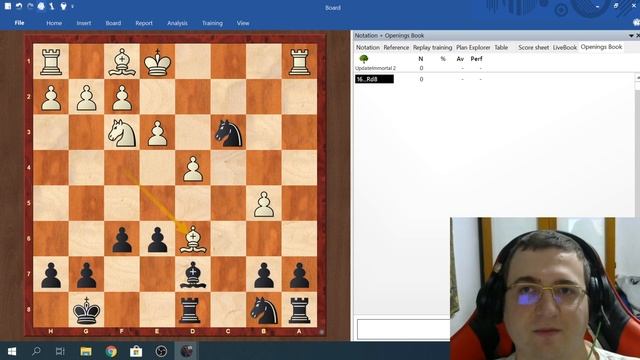Open OBS Studio from the taskbar
Viewport: 640px width, 360px height.
tap(161, 351)
